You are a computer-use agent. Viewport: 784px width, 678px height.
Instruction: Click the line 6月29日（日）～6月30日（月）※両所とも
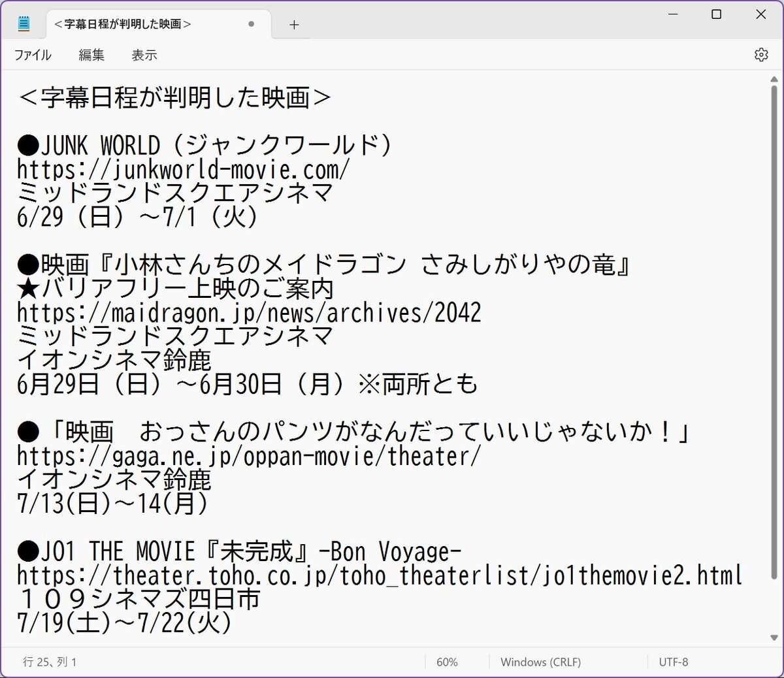point(248,384)
